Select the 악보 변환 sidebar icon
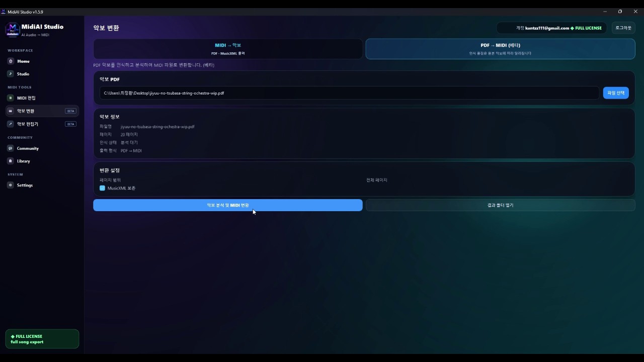The width and height of the screenshot is (644, 362). (x=11, y=111)
